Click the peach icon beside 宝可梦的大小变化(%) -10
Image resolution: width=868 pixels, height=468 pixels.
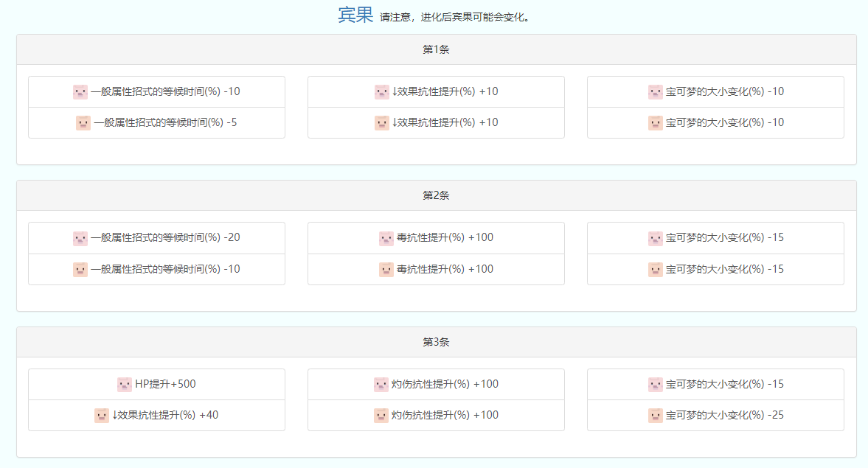[656, 123]
